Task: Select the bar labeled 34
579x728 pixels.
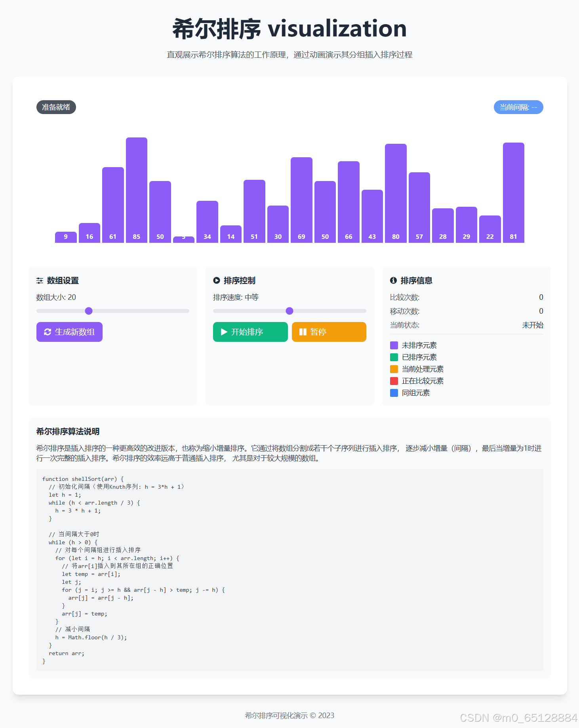Action: [x=207, y=222]
